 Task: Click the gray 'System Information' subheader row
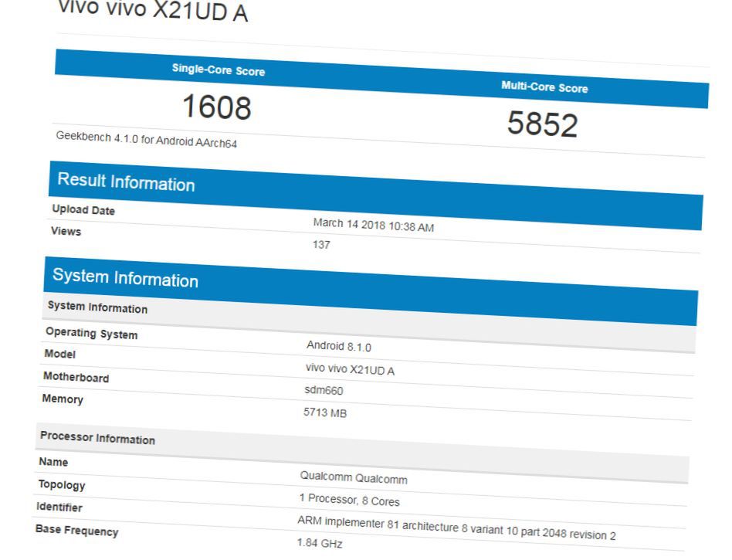click(369, 323)
